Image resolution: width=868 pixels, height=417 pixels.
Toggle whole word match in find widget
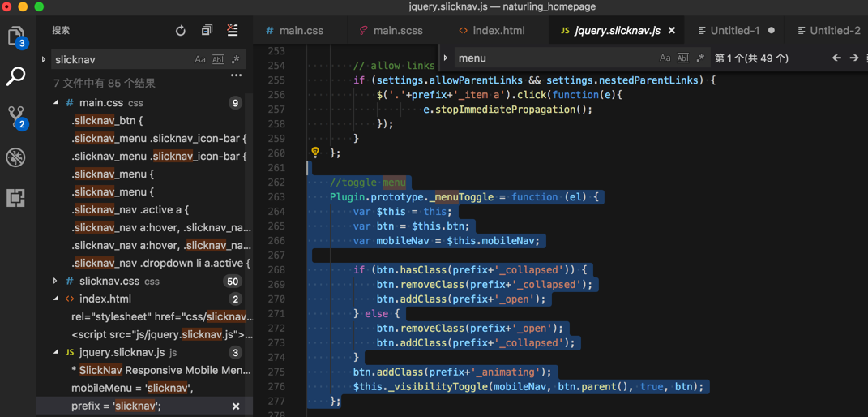click(x=682, y=58)
